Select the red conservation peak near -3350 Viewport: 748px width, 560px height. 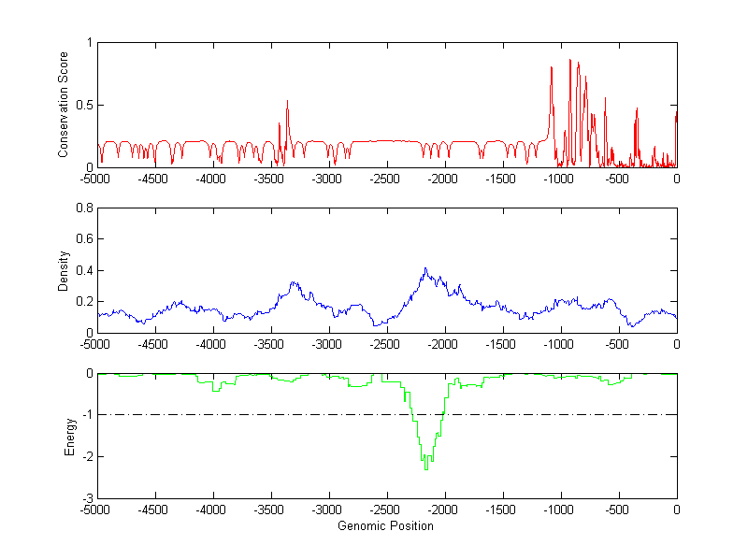(x=287, y=102)
